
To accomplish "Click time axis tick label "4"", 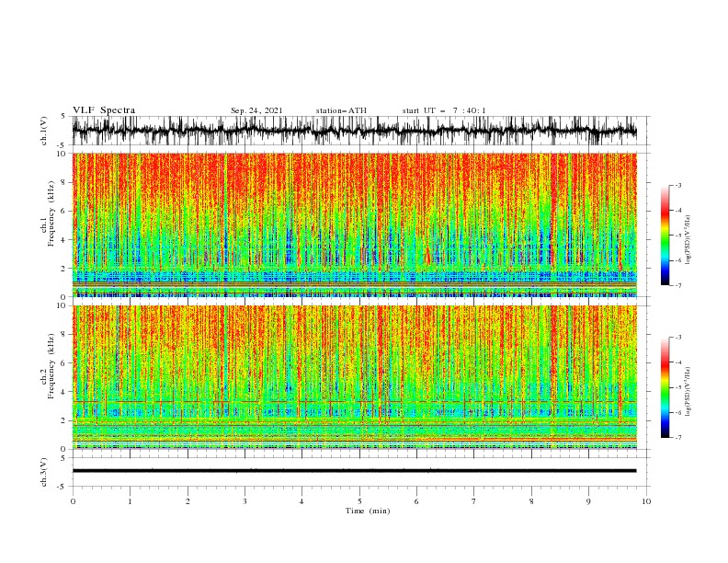I will coord(301,501).
